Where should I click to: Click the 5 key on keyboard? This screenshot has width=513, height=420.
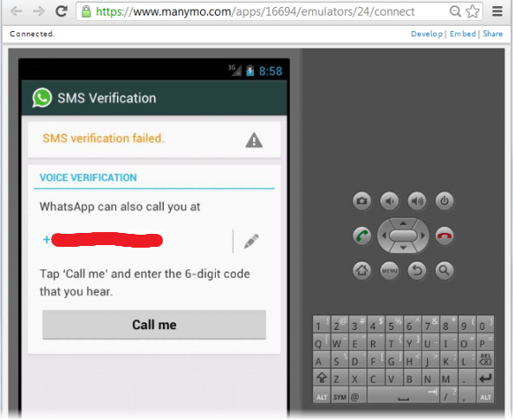pyautogui.click(x=394, y=325)
